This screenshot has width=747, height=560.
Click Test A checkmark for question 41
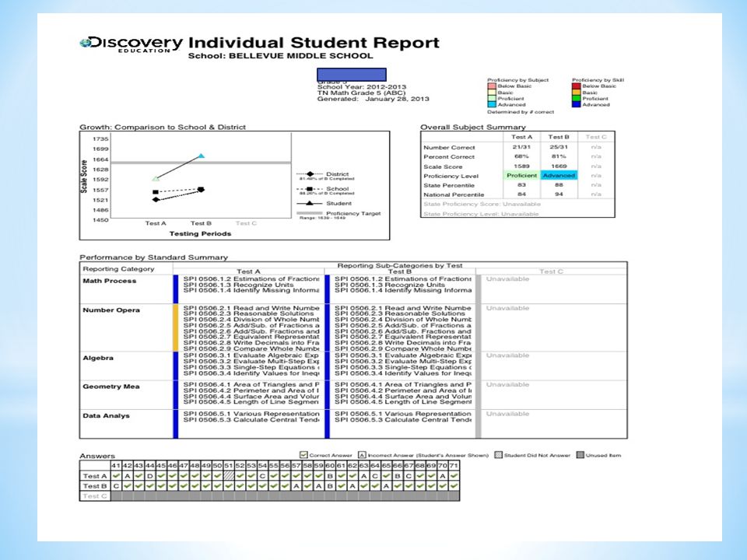point(116,476)
